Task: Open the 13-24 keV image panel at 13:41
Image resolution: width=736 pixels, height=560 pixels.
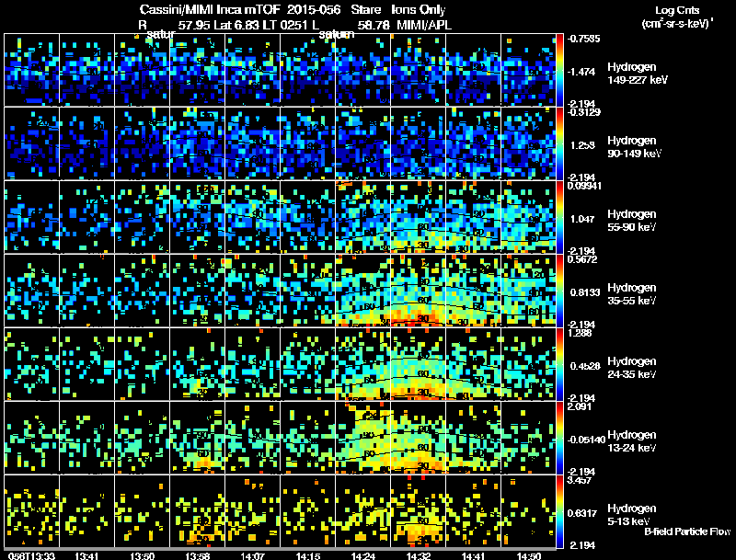Action: (x=86, y=438)
